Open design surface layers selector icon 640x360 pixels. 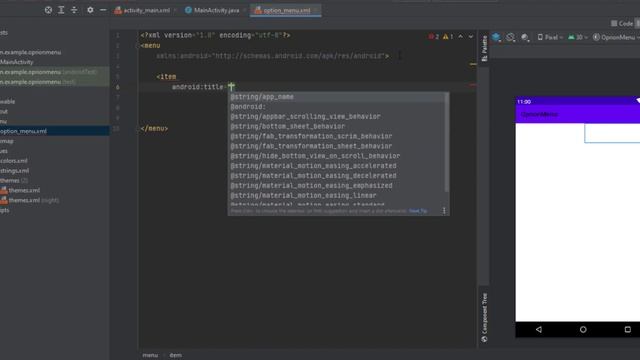[496, 38]
